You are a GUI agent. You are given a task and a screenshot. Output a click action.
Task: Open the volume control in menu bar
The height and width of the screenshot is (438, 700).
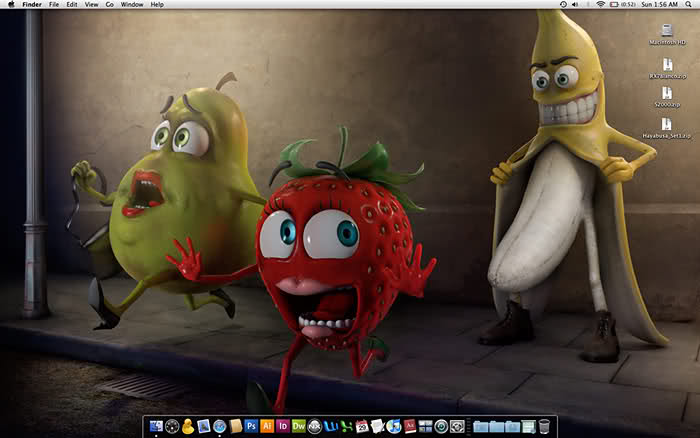576,4
